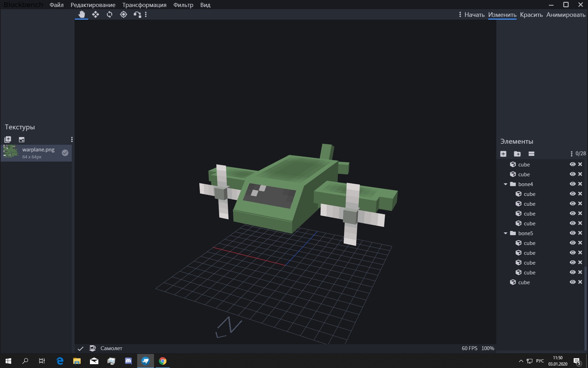Open the Windows Start menu

pyautogui.click(x=8, y=361)
